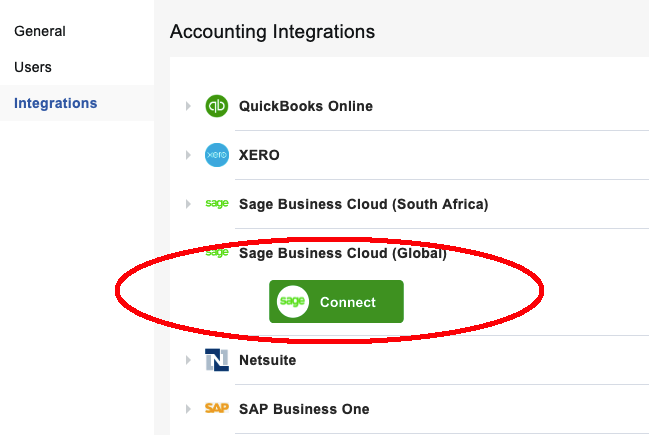Viewport: 649px width, 435px height.
Task: Click the XERO text label
Action: click(259, 155)
